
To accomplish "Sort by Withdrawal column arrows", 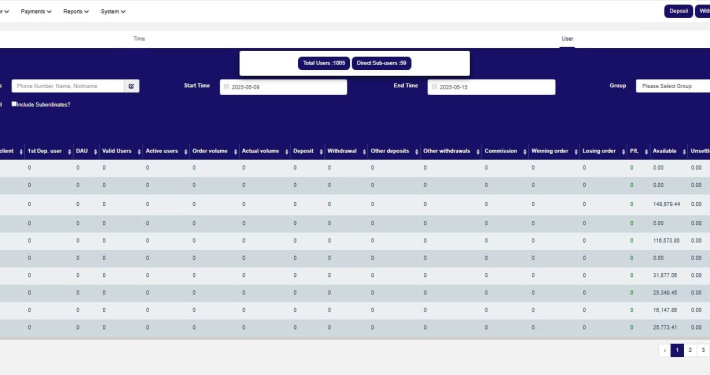I will coord(364,152).
